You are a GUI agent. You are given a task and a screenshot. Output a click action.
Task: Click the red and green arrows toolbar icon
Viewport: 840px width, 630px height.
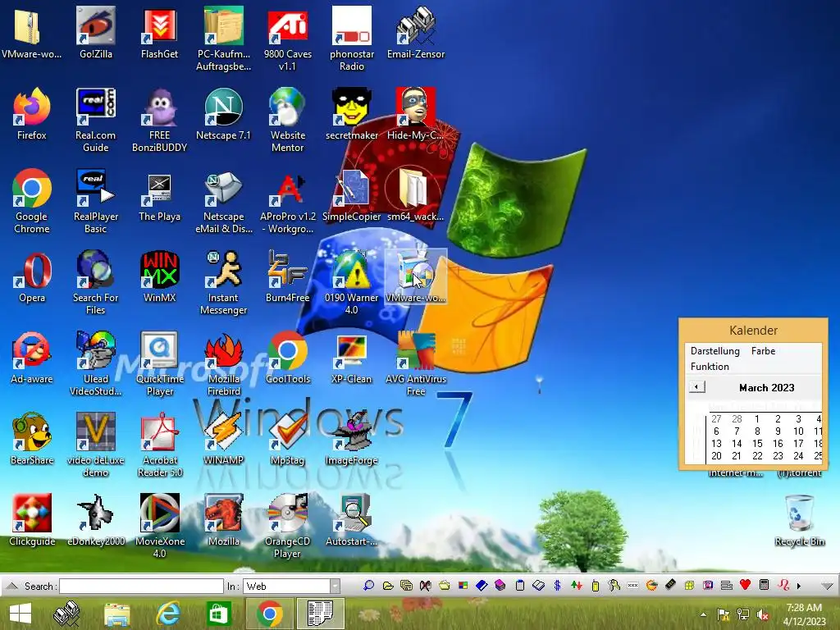(577, 586)
